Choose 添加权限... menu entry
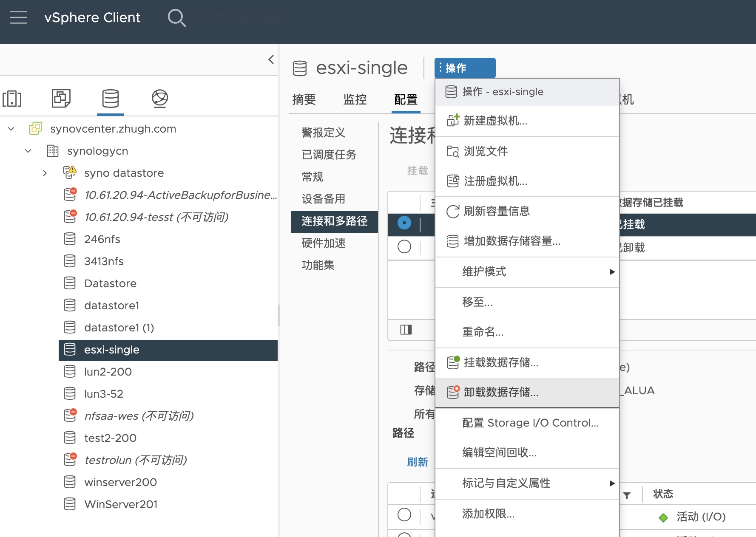This screenshot has width=756, height=537. pos(527,514)
